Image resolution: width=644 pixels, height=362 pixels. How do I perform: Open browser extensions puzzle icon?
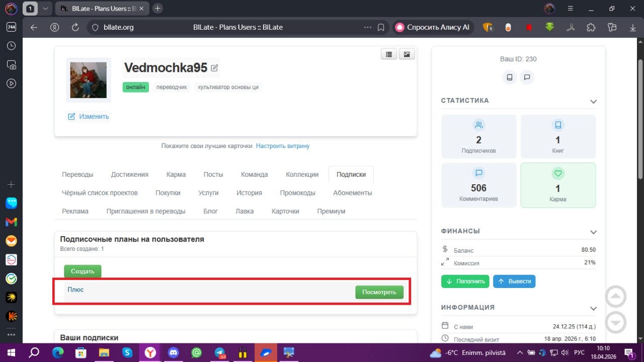click(x=591, y=27)
